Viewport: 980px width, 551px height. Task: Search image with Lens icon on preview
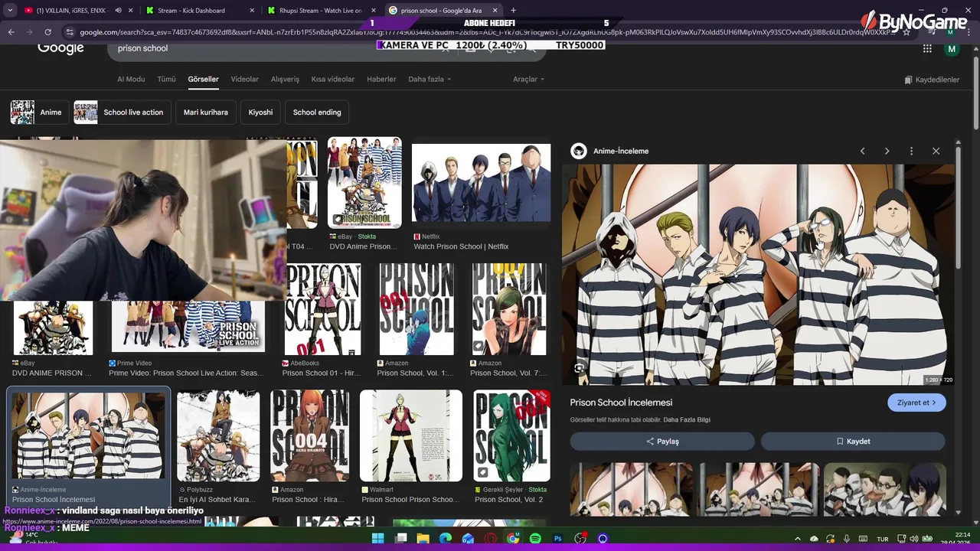[x=580, y=368]
